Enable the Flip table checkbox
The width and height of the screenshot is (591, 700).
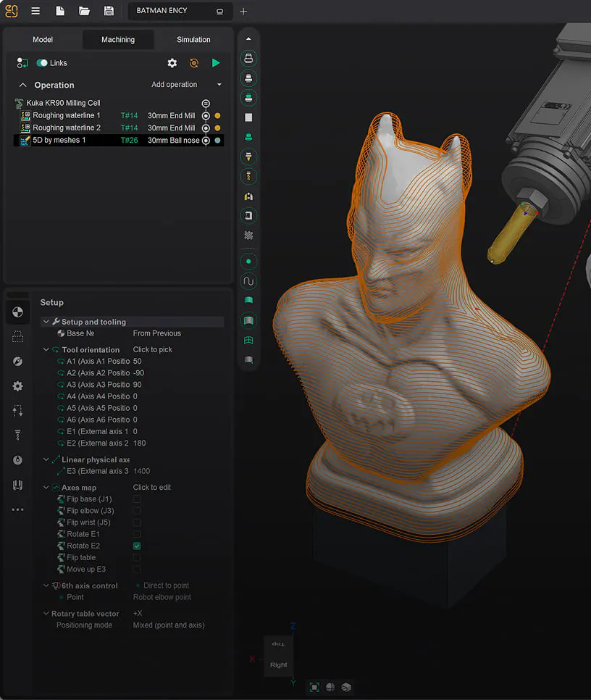[137, 557]
